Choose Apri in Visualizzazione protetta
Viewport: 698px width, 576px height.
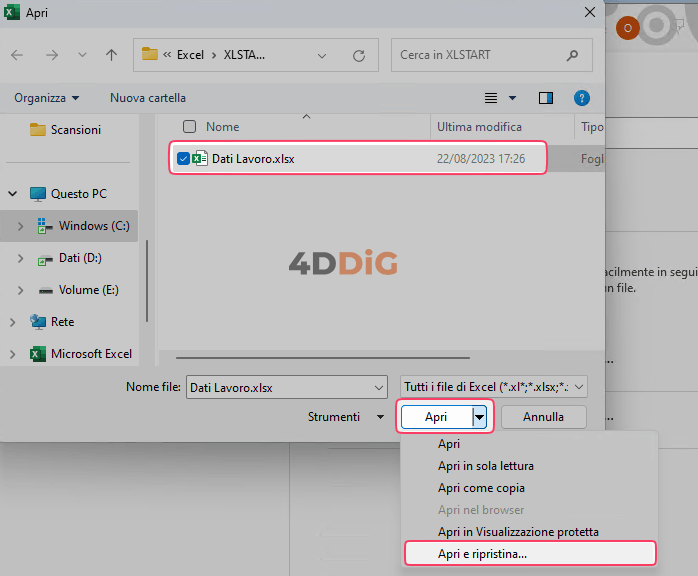click(x=518, y=532)
